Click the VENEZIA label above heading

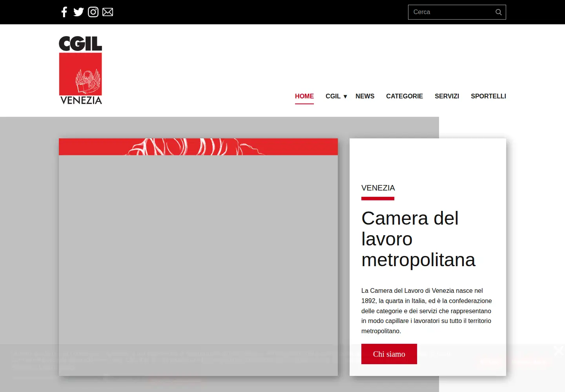click(x=378, y=188)
